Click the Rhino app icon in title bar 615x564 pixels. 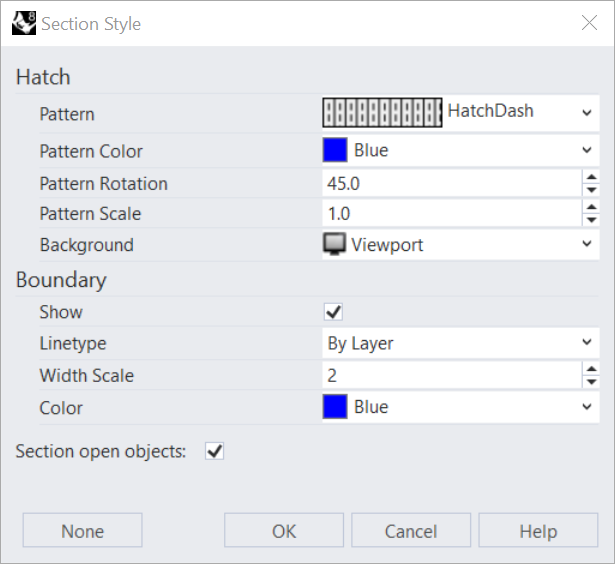coord(23,23)
